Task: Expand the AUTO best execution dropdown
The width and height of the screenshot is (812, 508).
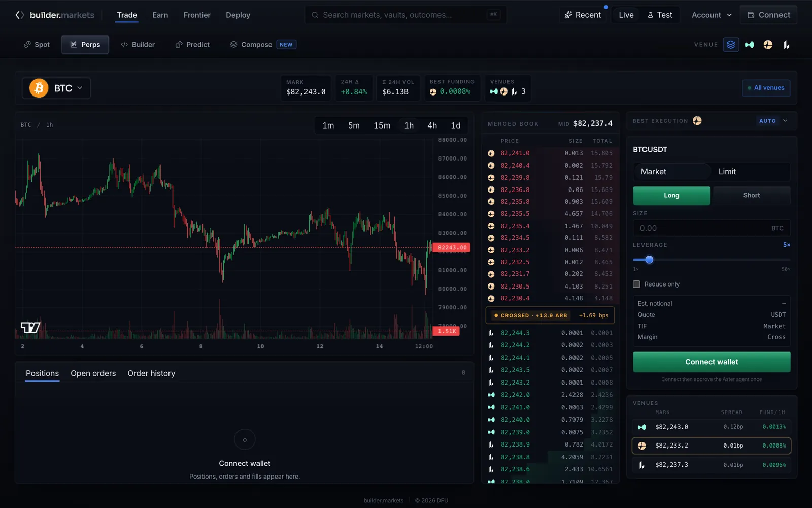Action: pyautogui.click(x=773, y=121)
